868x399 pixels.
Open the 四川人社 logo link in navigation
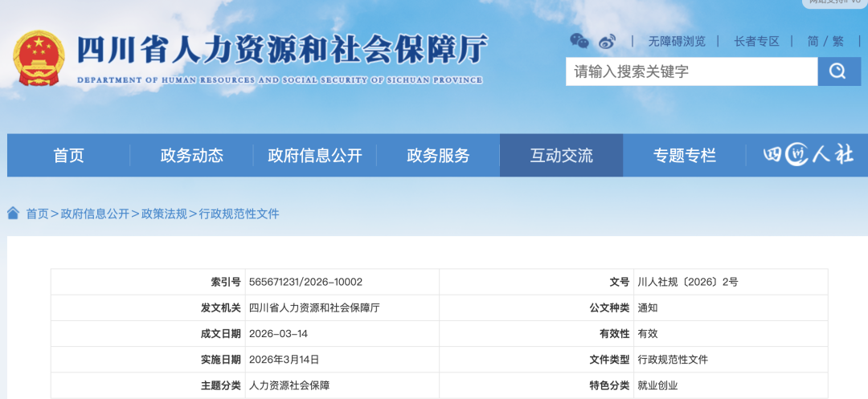pos(807,155)
